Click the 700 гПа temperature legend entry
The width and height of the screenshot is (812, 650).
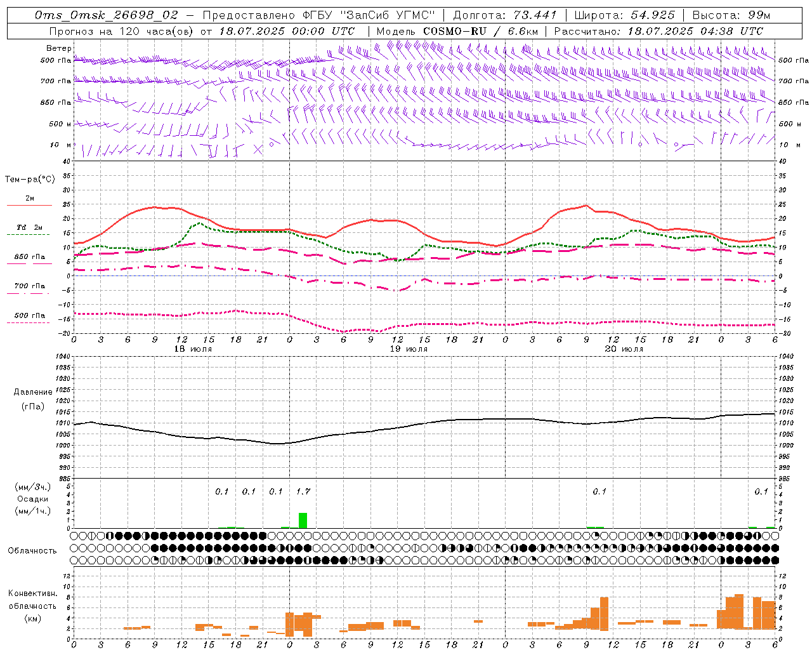[x=29, y=286]
